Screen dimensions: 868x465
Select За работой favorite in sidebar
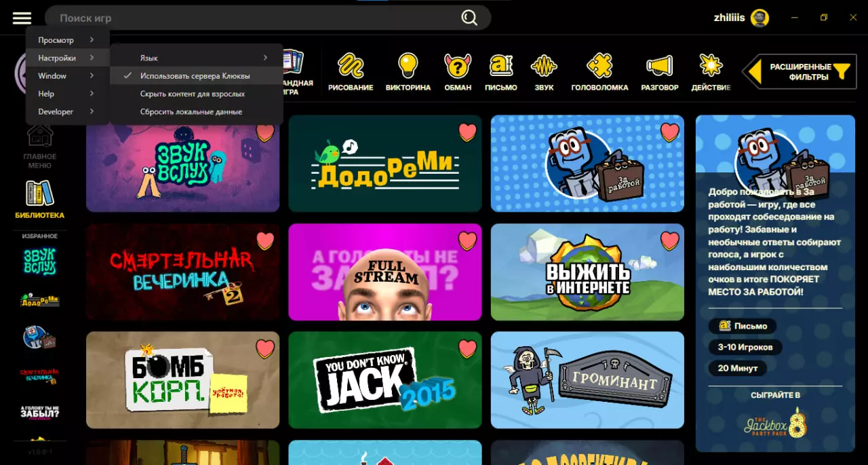click(40, 337)
